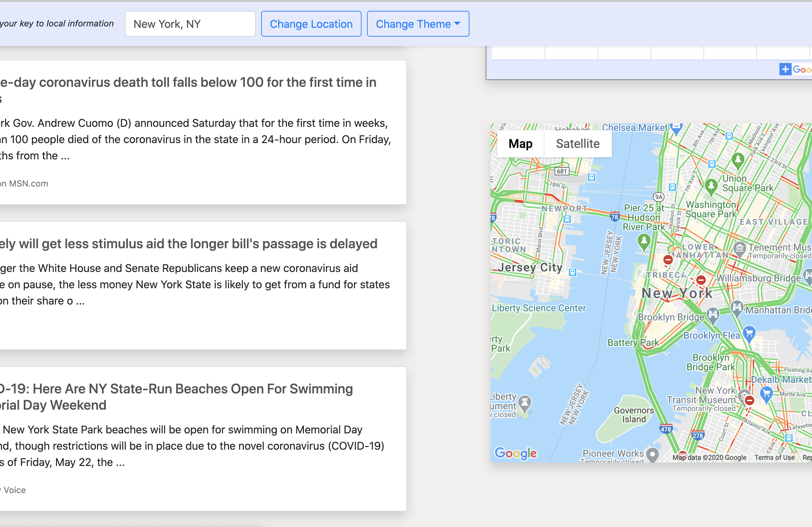Viewport: 812px width, 527px height.
Task: Click the Manhattan Bridge landmark icon
Action: 737,308
